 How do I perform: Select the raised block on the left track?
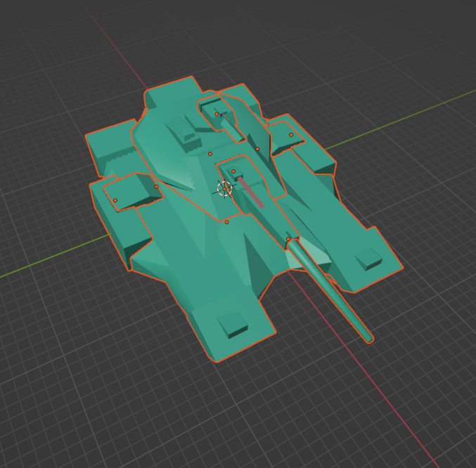point(134,192)
